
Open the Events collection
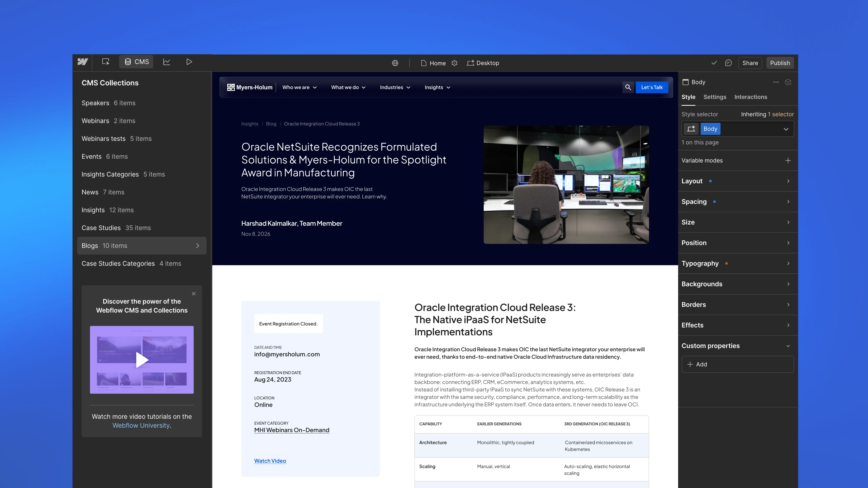(142, 157)
